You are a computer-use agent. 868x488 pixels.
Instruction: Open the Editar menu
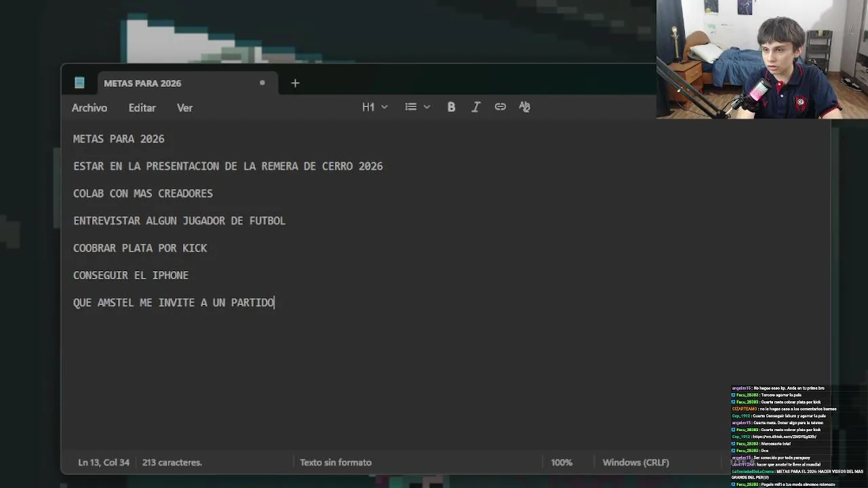(142, 108)
